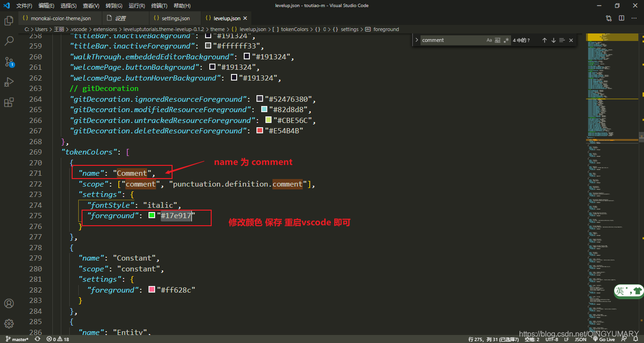Click the minimap code overview
This screenshot has width=644, height=343.
(x=612, y=184)
